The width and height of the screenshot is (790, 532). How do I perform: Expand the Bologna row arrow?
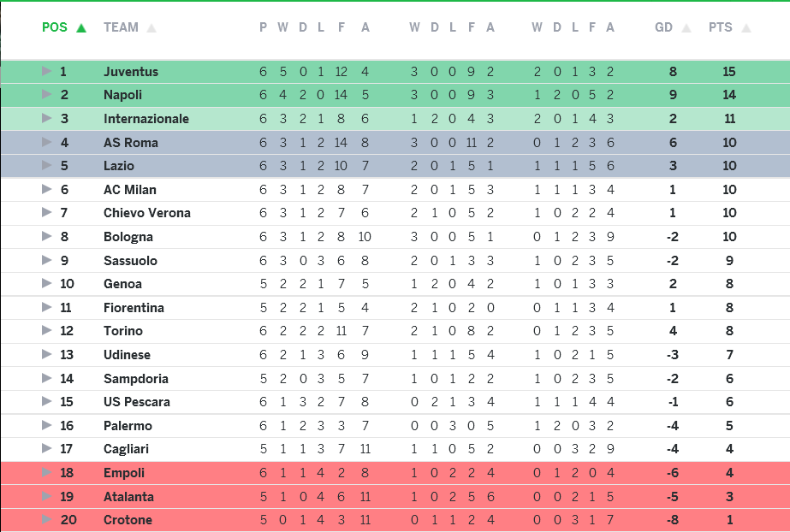tap(47, 236)
